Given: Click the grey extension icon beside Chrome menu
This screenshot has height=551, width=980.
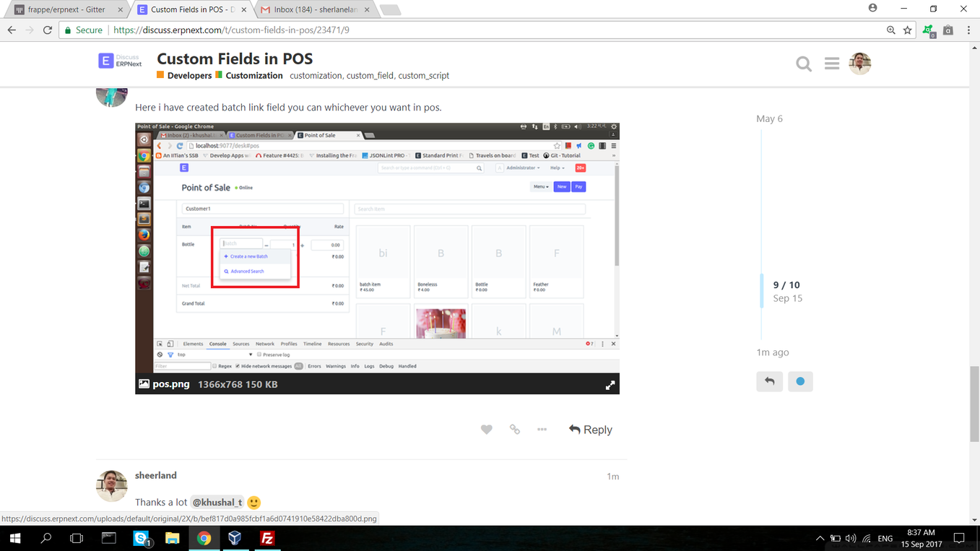Looking at the screenshot, I should pos(948,30).
